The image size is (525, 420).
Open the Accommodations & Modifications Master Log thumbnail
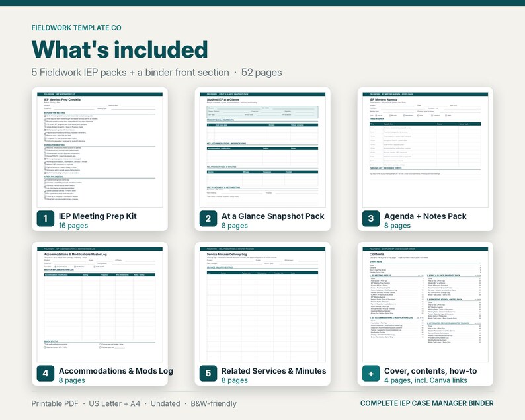tap(100, 305)
